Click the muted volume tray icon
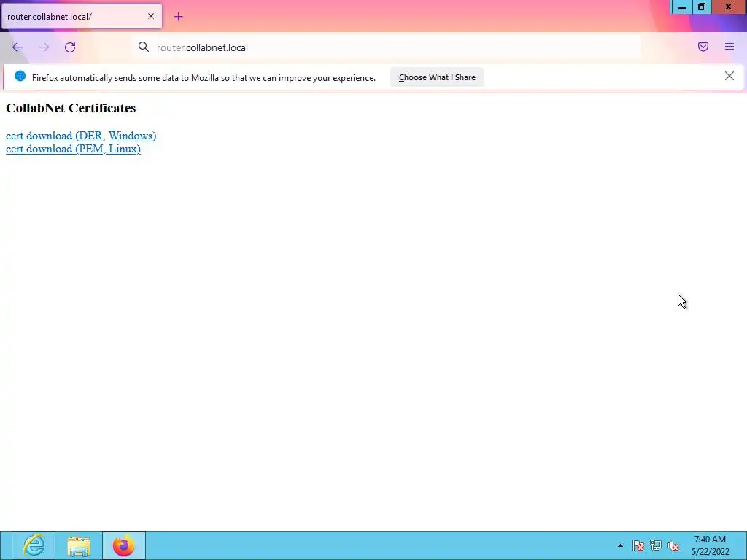This screenshot has width=747, height=560. (x=673, y=545)
